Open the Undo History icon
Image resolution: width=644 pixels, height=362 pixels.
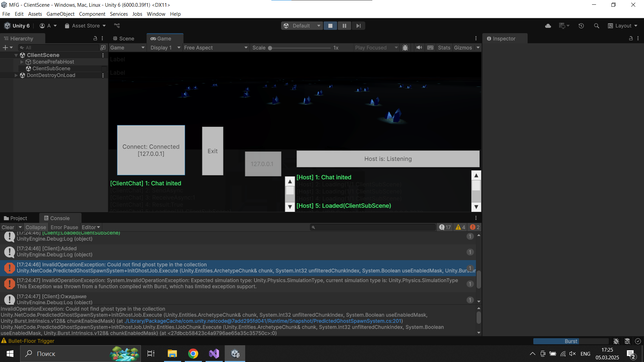tap(581, 25)
